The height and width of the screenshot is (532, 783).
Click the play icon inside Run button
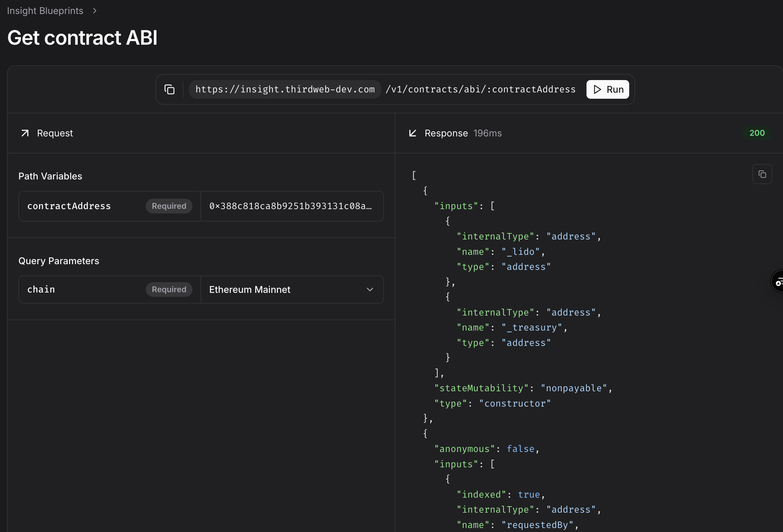point(597,89)
